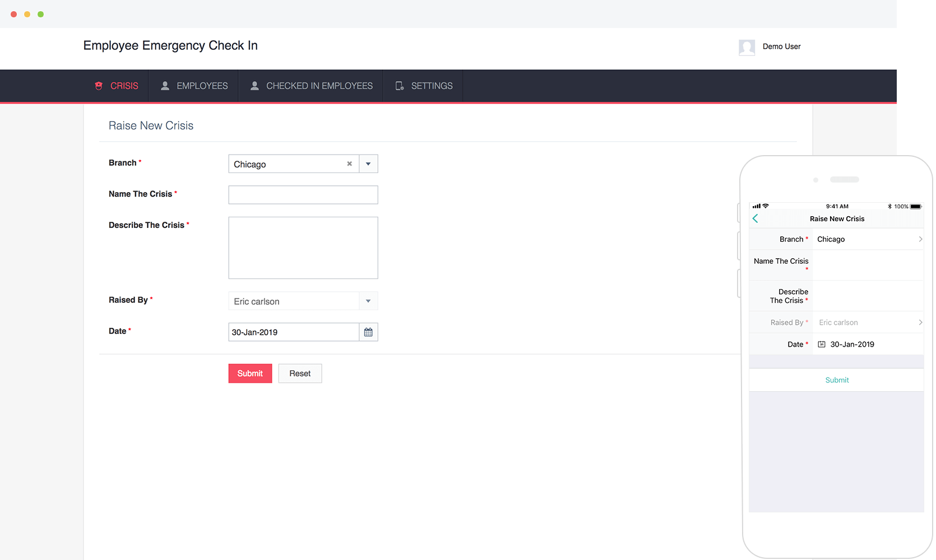Click the Date input field
Image resolution: width=936 pixels, height=560 pixels.
click(x=294, y=332)
